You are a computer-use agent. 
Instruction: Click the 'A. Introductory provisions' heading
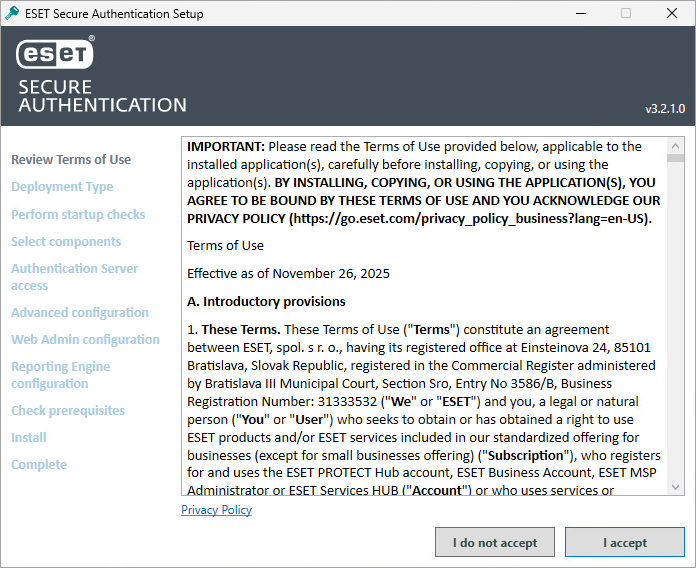click(266, 301)
